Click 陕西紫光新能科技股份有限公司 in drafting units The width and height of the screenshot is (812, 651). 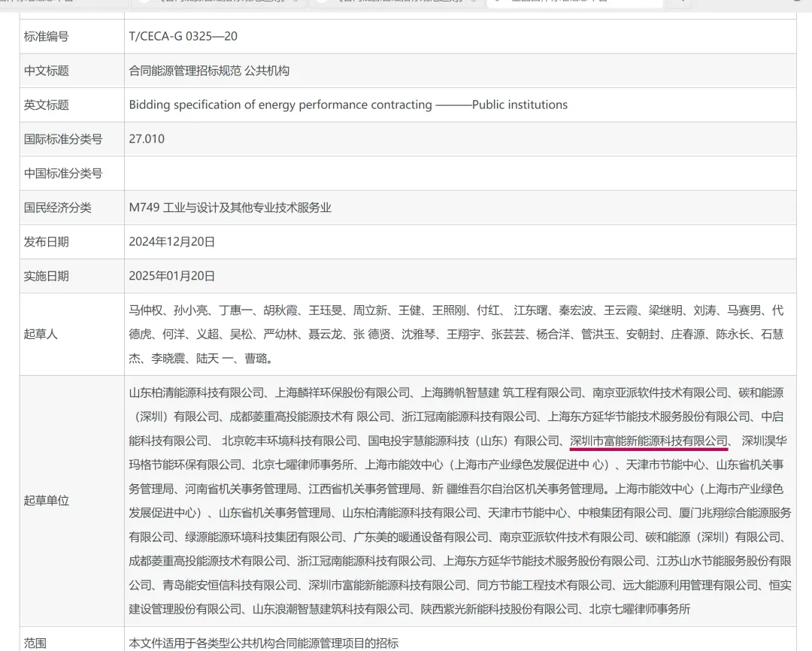pyautogui.click(x=499, y=609)
